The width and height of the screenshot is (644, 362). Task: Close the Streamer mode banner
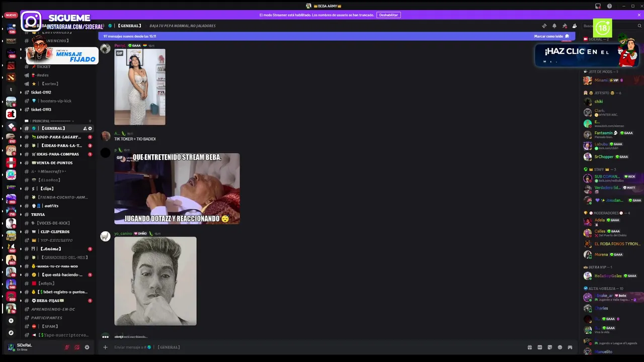pyautogui.click(x=639, y=15)
